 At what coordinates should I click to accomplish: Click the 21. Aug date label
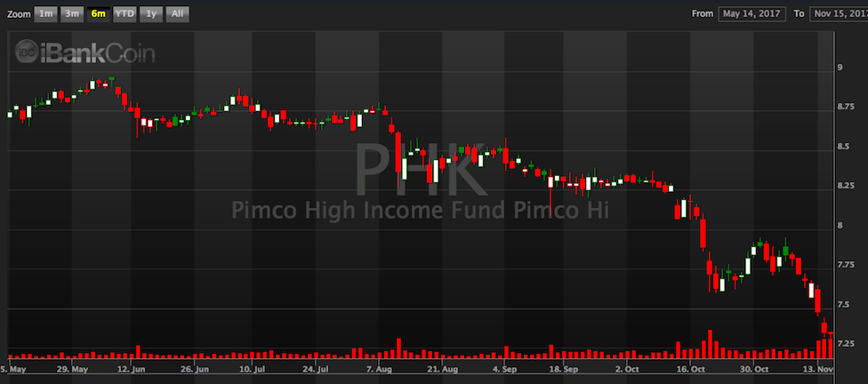443,369
